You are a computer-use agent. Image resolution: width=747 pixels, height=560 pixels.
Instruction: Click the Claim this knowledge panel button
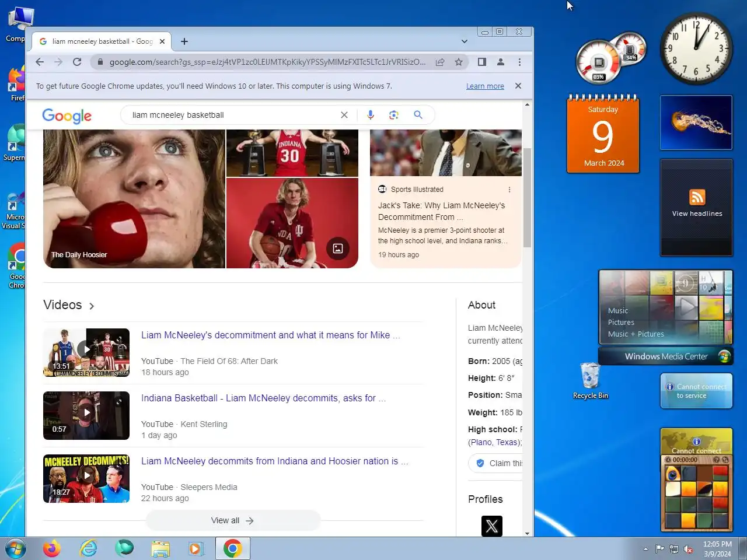(x=496, y=463)
